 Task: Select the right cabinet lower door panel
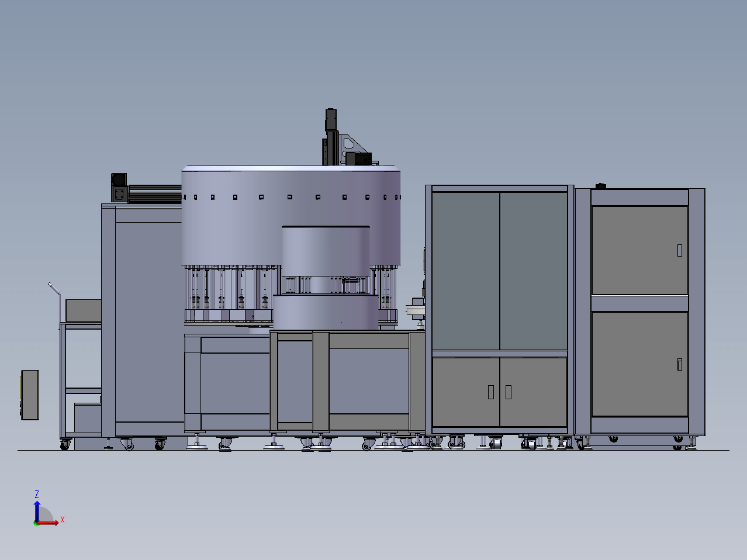pos(639,364)
